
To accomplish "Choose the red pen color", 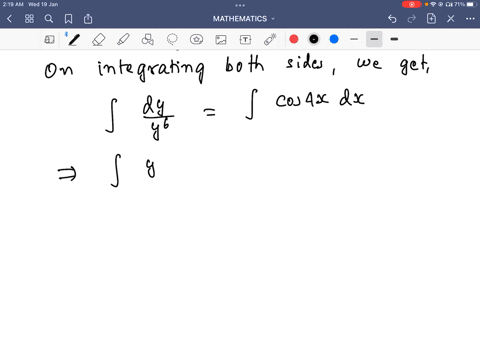I will (x=294, y=39).
